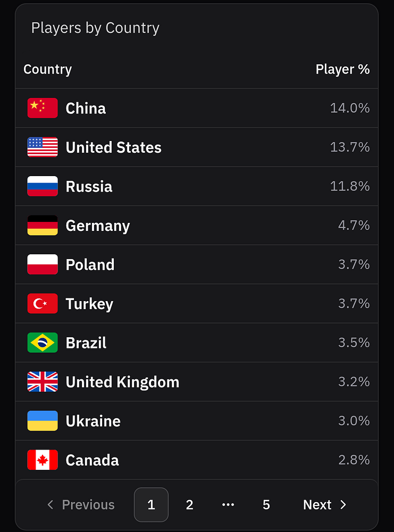Image resolution: width=394 pixels, height=532 pixels.
Task: Jump to page 2
Action: (x=189, y=505)
